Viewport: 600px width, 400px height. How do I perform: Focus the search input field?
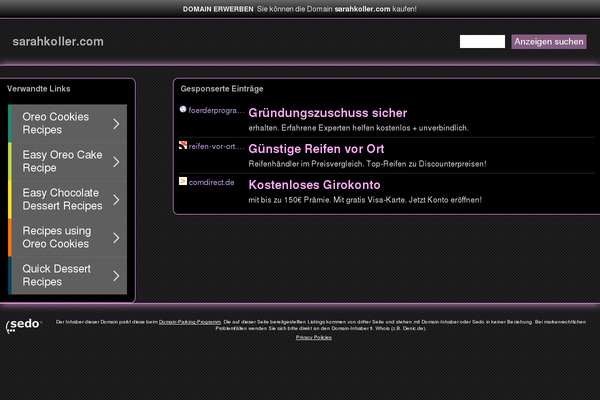pyautogui.click(x=482, y=42)
